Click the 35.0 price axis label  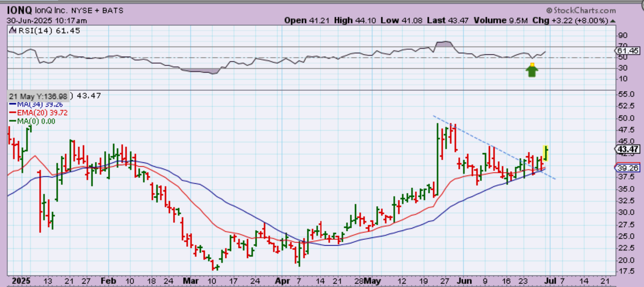coord(626,189)
